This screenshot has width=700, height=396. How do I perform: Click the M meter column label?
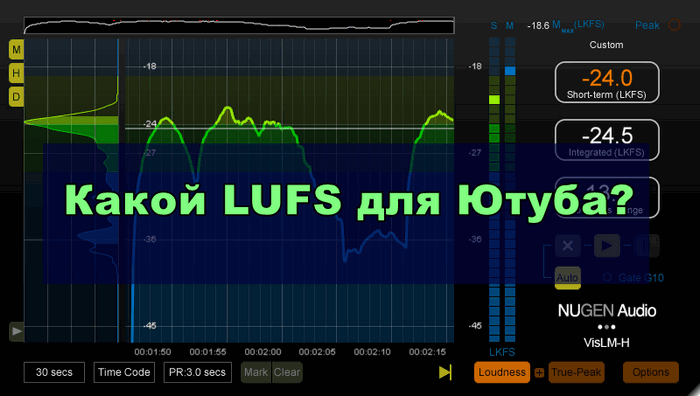coord(509,26)
